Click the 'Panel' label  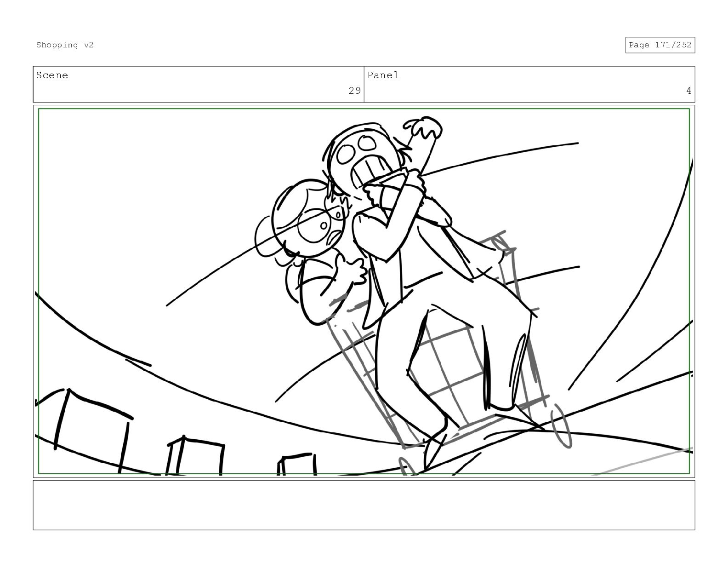[383, 75]
